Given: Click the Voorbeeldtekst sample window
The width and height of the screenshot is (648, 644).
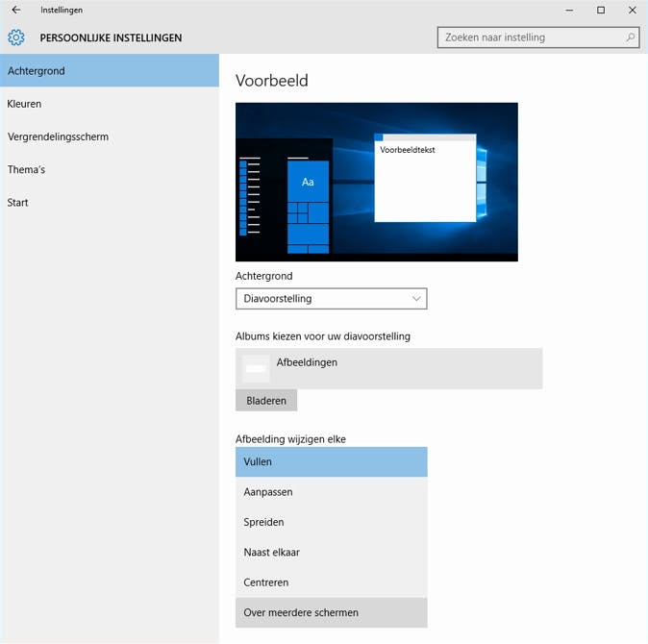Looking at the screenshot, I should [x=425, y=178].
